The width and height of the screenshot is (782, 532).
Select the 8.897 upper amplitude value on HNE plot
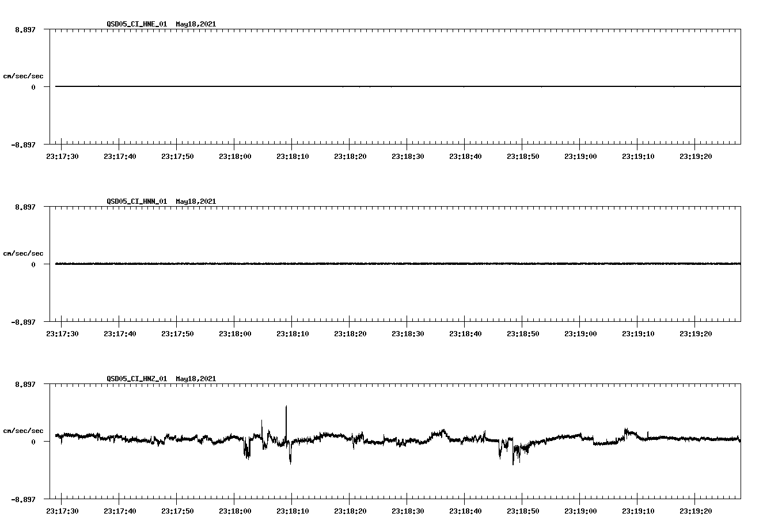click(25, 29)
